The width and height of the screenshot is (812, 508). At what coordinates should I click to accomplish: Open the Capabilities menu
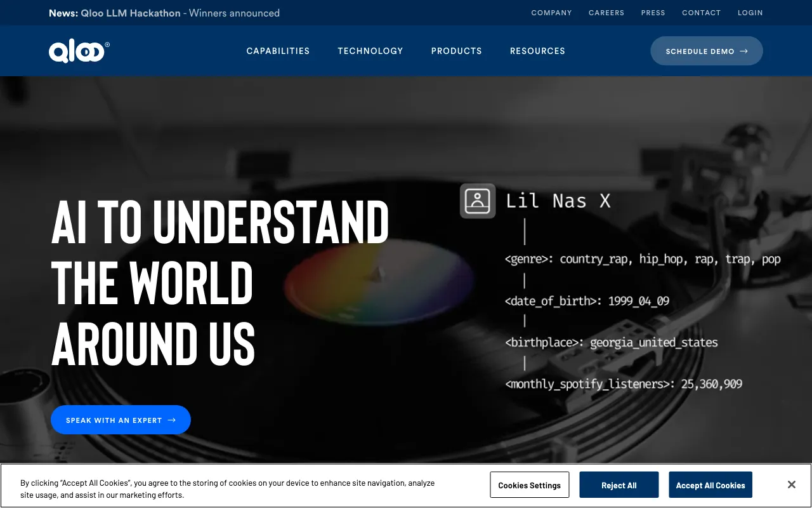click(278, 51)
